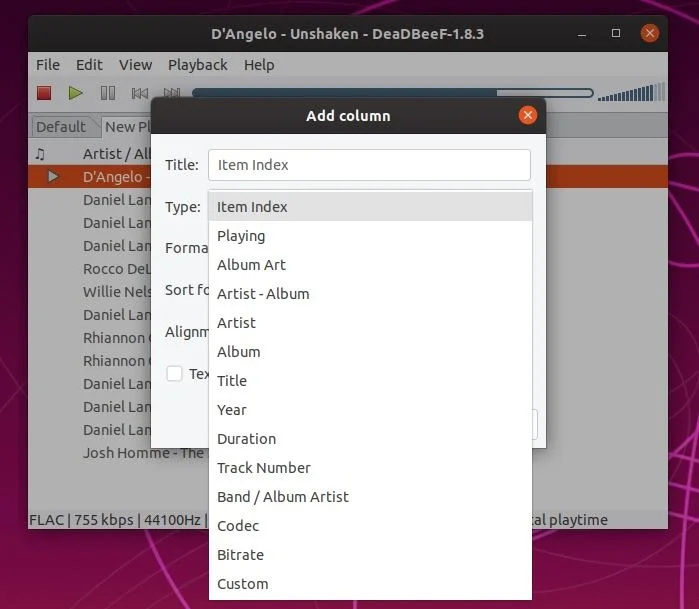This screenshot has height=609, width=699.
Task: Choose Track Number column type
Action: [263, 468]
